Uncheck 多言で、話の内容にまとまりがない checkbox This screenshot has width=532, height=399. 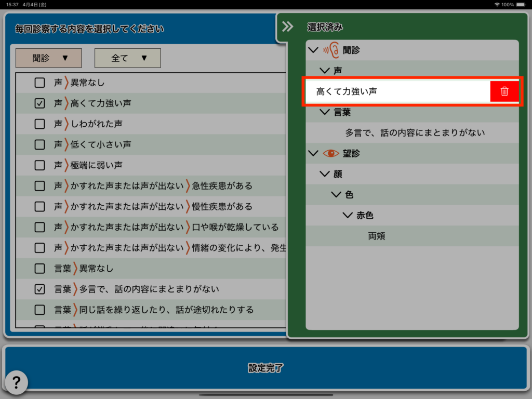pos(39,289)
